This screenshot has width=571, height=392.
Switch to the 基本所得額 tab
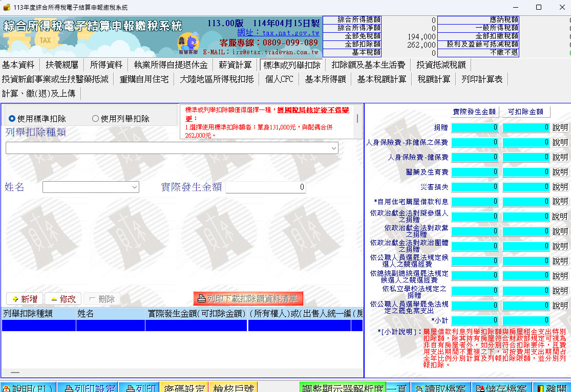(x=325, y=79)
